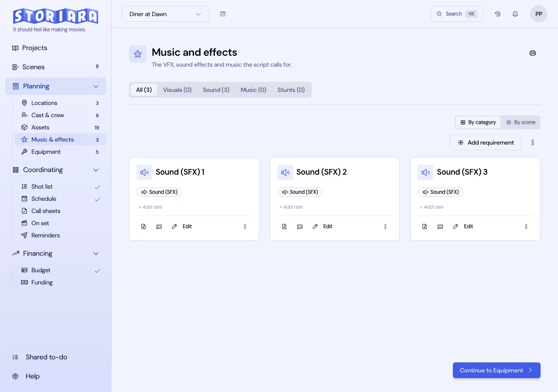
Task: Open document icon on Sound (SFX) 2
Action: (284, 226)
